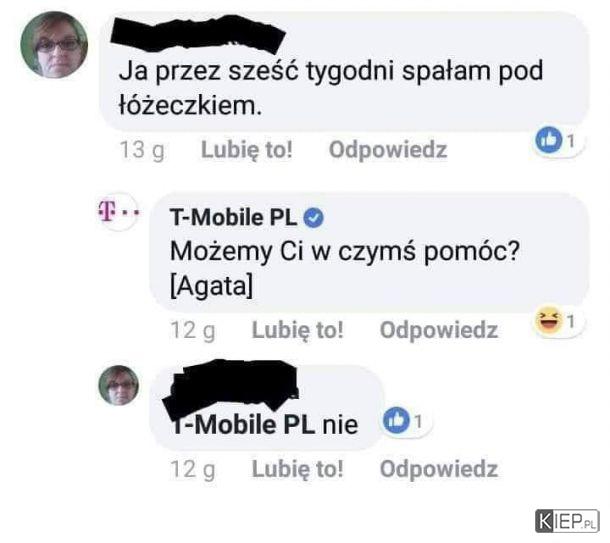
Task: Click the '13 g' timestamp of the top comment
Action: [x=142, y=150]
